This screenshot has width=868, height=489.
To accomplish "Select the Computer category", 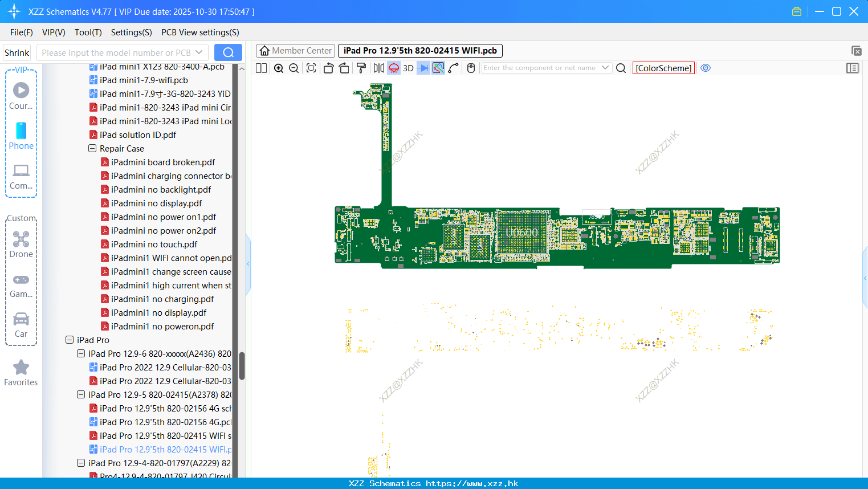I will 21,177.
